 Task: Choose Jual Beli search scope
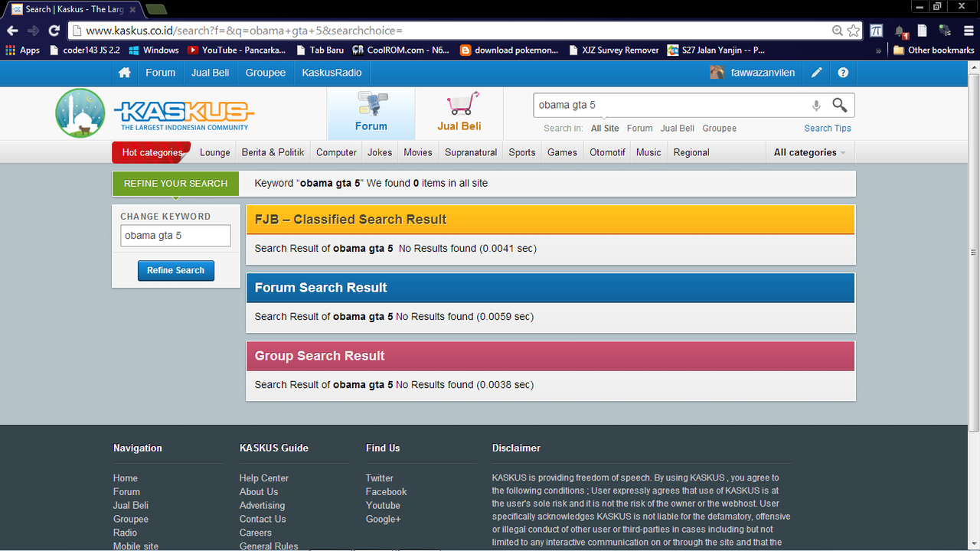pyautogui.click(x=678, y=129)
